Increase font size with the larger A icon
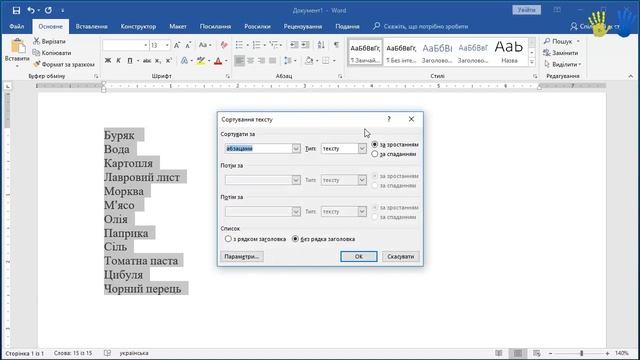The width and height of the screenshot is (640, 360). pos(177,45)
